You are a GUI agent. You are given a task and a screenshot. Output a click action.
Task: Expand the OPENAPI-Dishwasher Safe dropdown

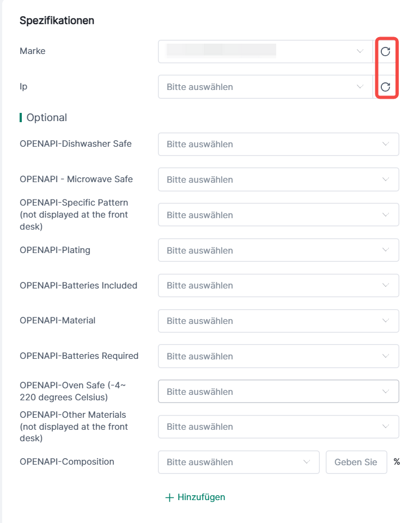[x=278, y=145]
